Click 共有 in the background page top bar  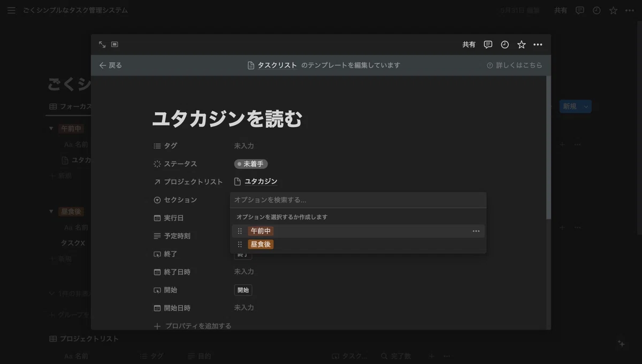coord(561,10)
